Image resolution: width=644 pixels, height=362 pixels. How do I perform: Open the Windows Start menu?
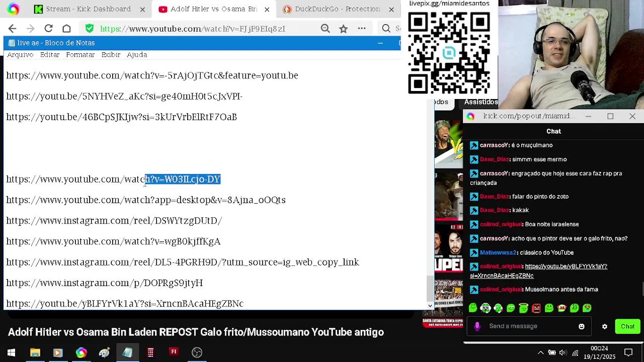[11, 352]
